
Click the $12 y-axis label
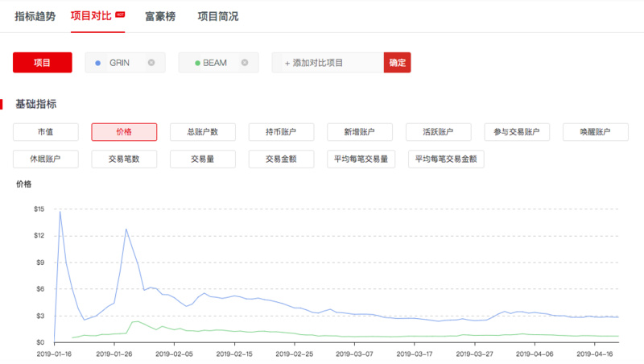point(39,235)
